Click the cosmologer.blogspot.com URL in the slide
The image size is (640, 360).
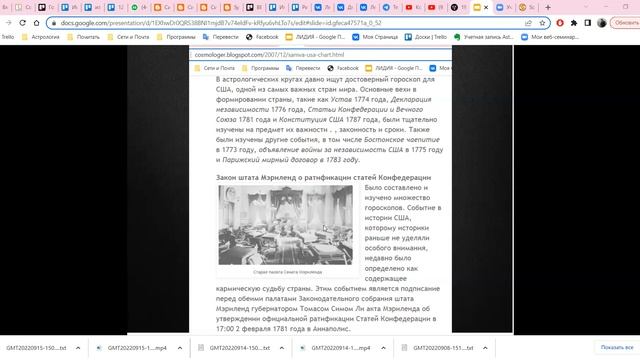tap(269, 55)
